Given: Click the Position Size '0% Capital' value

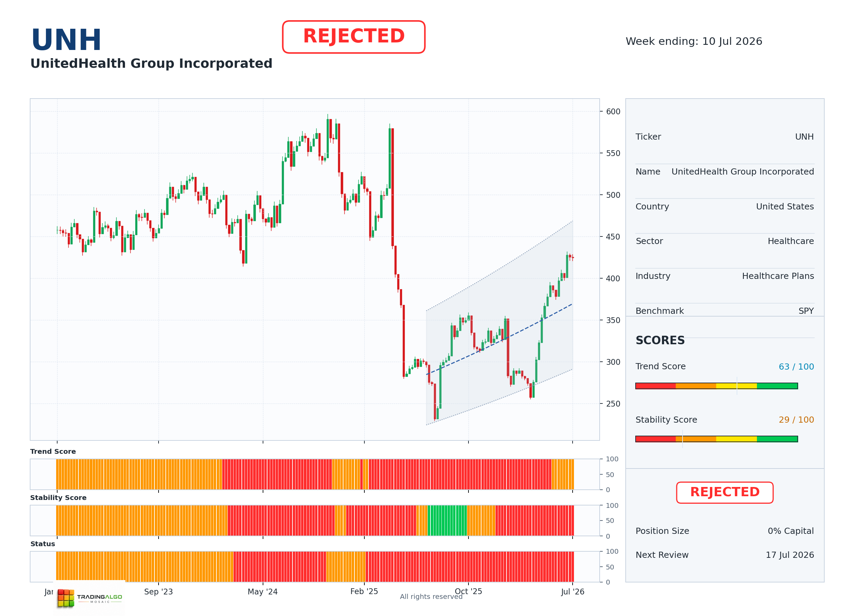Looking at the screenshot, I should [790, 531].
